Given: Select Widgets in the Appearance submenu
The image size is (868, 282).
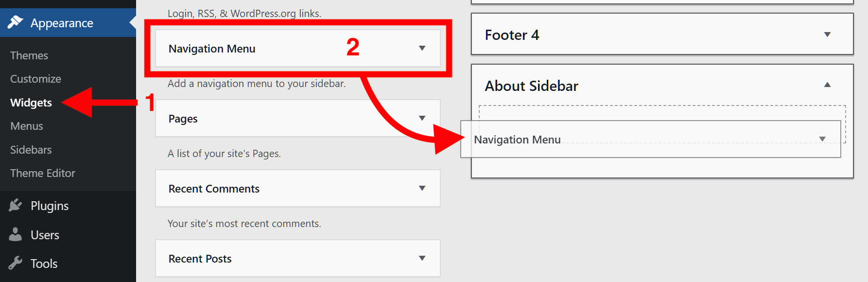Looking at the screenshot, I should click(31, 103).
